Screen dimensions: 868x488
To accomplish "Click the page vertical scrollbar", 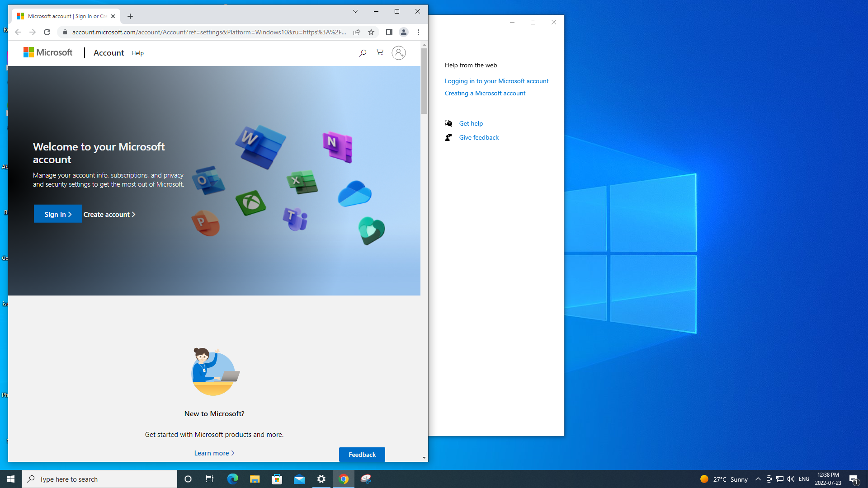I will point(424,81).
